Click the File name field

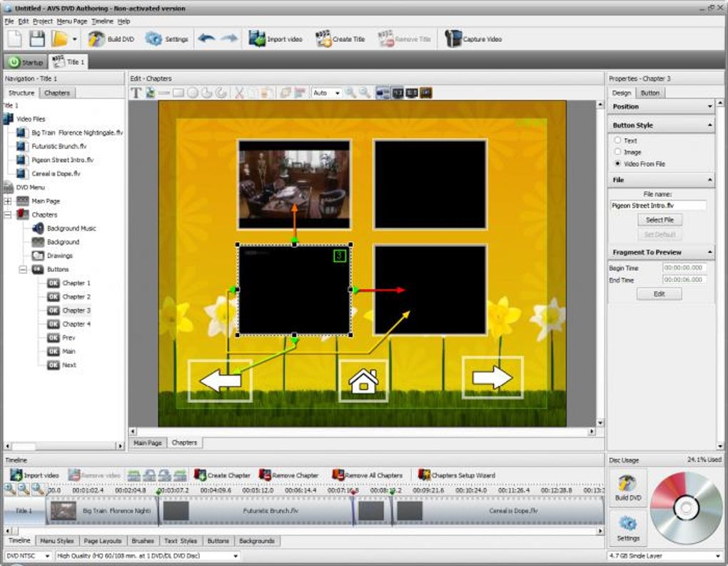click(x=658, y=206)
